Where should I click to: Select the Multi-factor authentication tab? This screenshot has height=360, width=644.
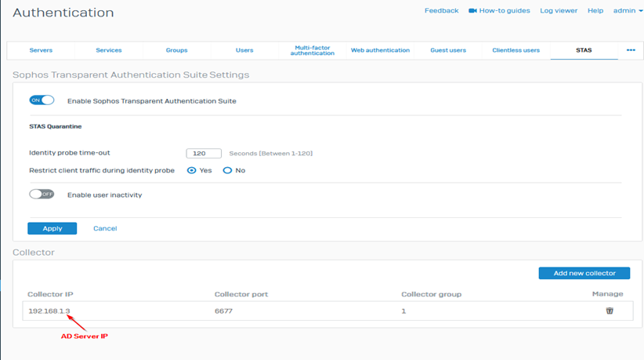tap(313, 50)
